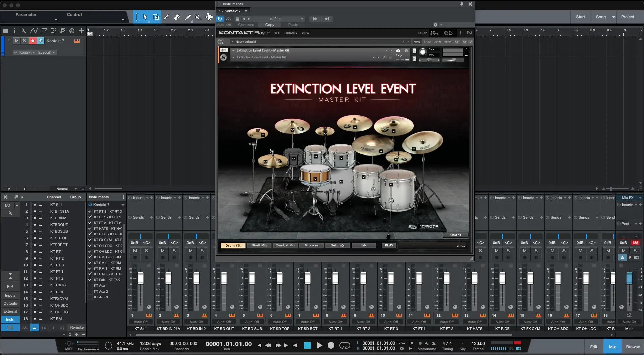Click the Copy button in plugin header
Screen dimensions: 644x355
(270, 25)
